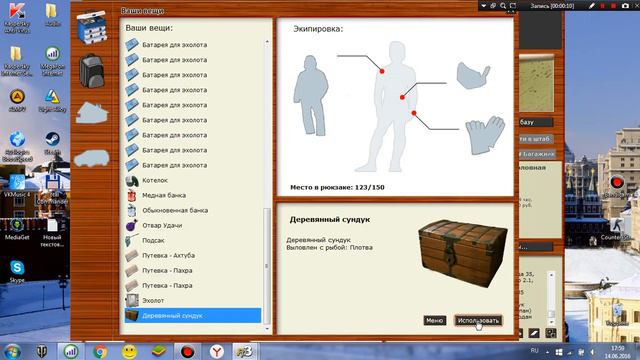Open the red record-button desktop shortcut
The height and width of the screenshot is (360, 640).
pos(616,186)
